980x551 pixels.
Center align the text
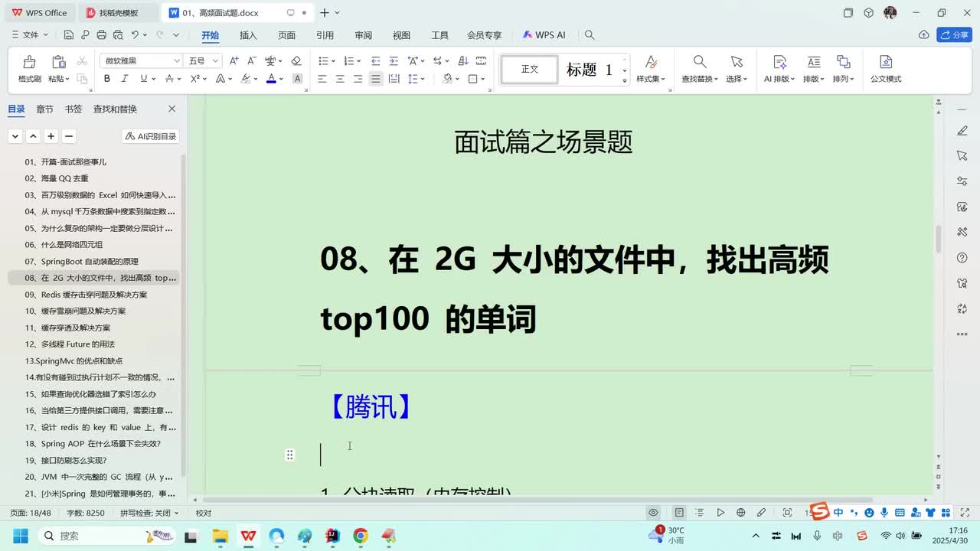pos(340,79)
